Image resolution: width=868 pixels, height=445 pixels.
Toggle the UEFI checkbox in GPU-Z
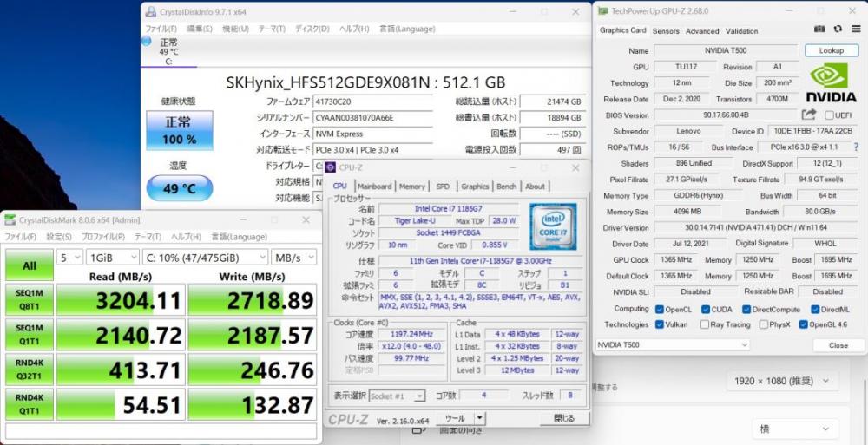(829, 115)
